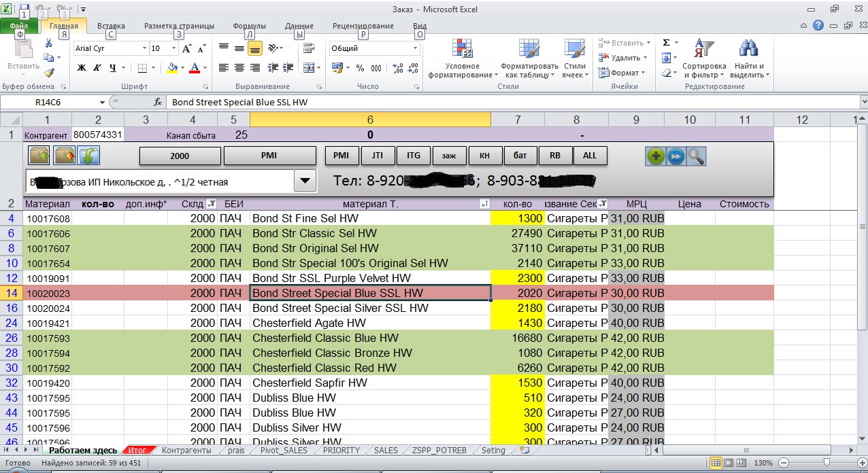The height and width of the screenshot is (473, 868).
Task: Click the zoom slider in status bar
Action: [826, 463]
